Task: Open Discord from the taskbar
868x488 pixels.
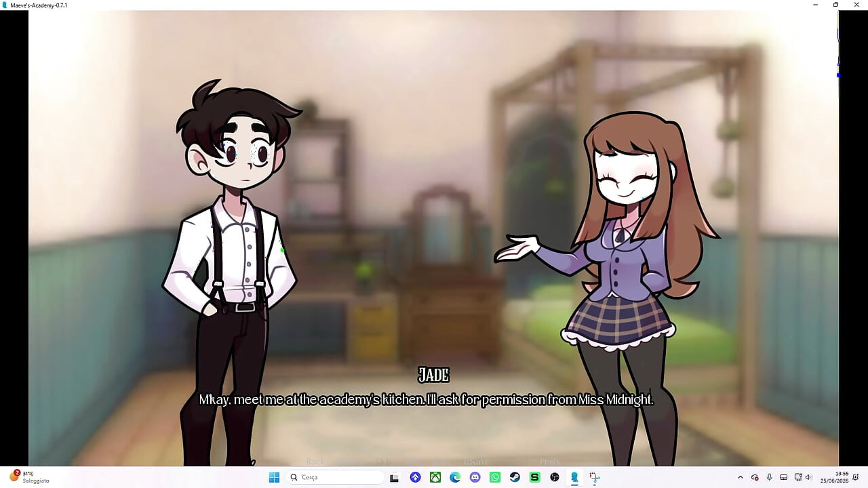Action: 475,477
